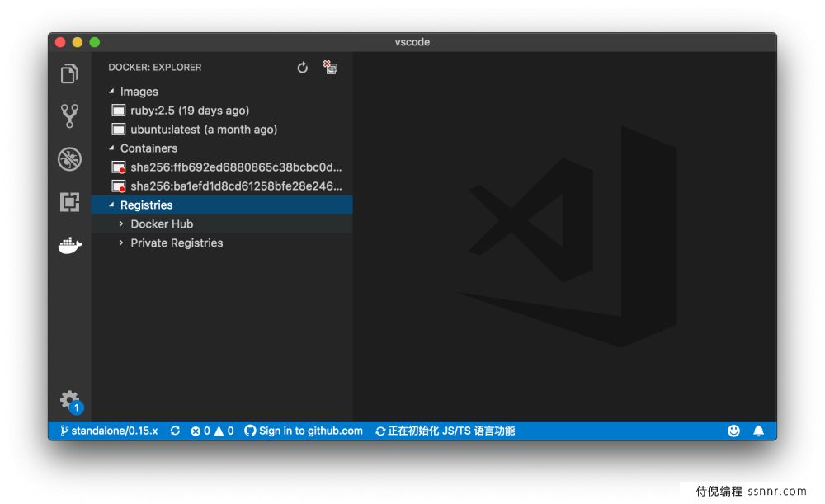Open the Source Control view
The height and width of the screenshot is (504, 825).
tap(69, 115)
